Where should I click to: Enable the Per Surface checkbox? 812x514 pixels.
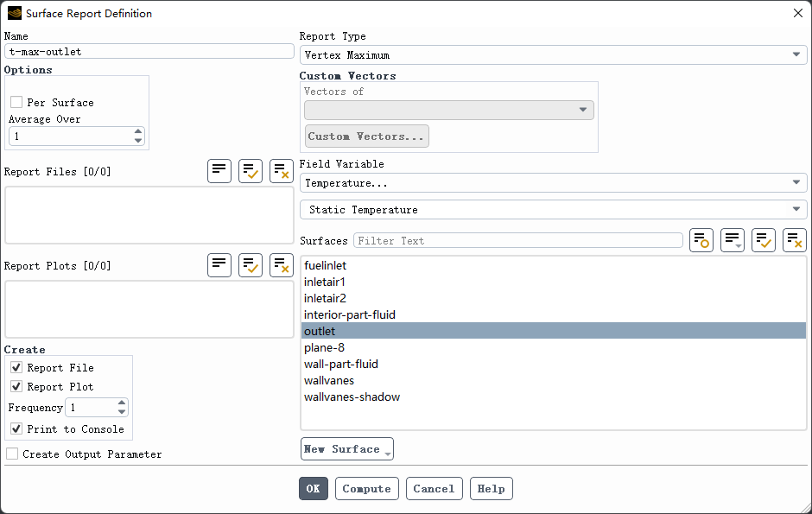pyautogui.click(x=16, y=102)
